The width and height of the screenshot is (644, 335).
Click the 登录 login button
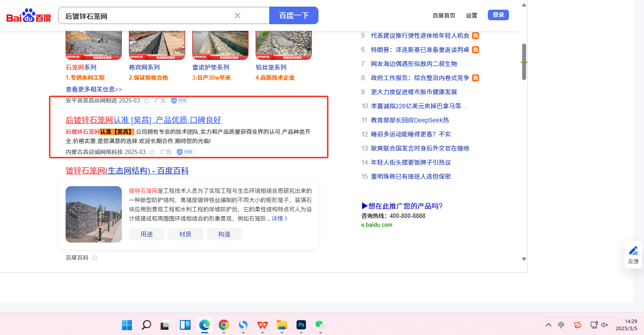coord(498,15)
